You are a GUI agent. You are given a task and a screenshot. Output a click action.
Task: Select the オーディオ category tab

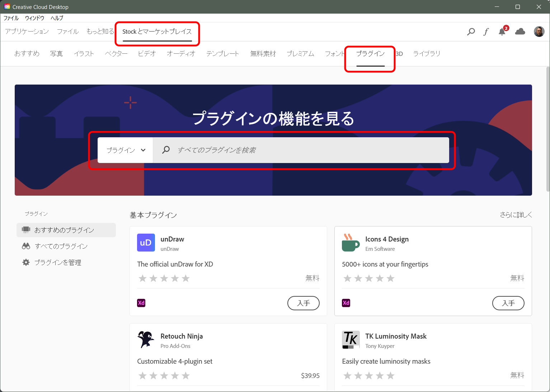(181, 54)
